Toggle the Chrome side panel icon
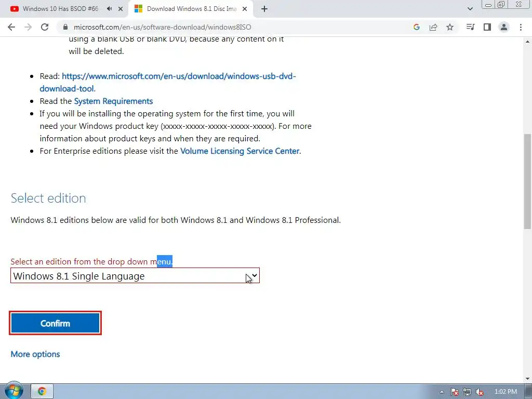Screen dimensions: 532x399 coord(487,27)
